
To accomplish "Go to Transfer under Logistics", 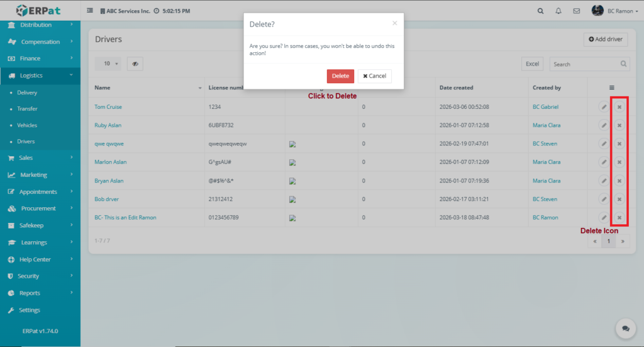I will pos(27,109).
